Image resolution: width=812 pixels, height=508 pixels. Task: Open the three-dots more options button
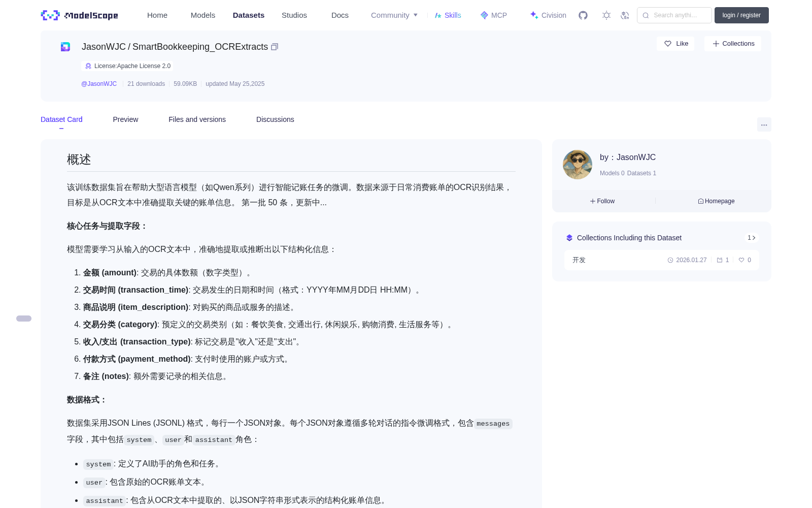coord(764,124)
